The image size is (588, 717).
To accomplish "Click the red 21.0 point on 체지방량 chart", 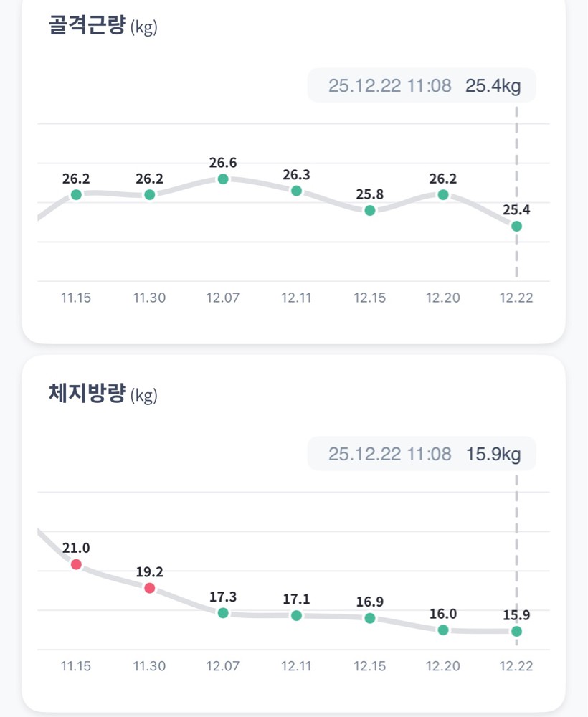I will pyautogui.click(x=76, y=564).
